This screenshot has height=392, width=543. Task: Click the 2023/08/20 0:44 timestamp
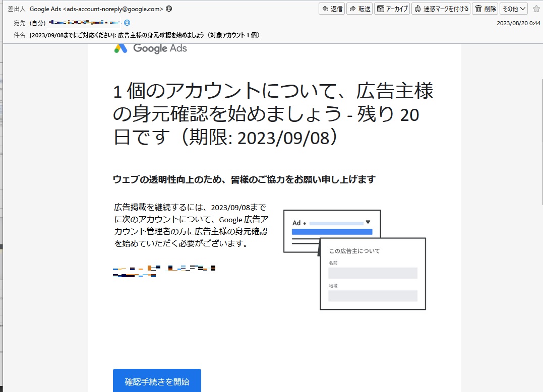click(519, 22)
